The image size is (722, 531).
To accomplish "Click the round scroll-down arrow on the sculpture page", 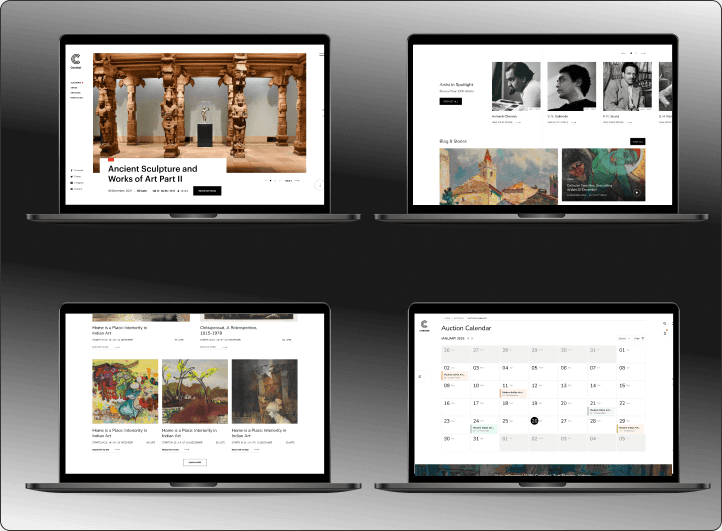I will [x=319, y=185].
